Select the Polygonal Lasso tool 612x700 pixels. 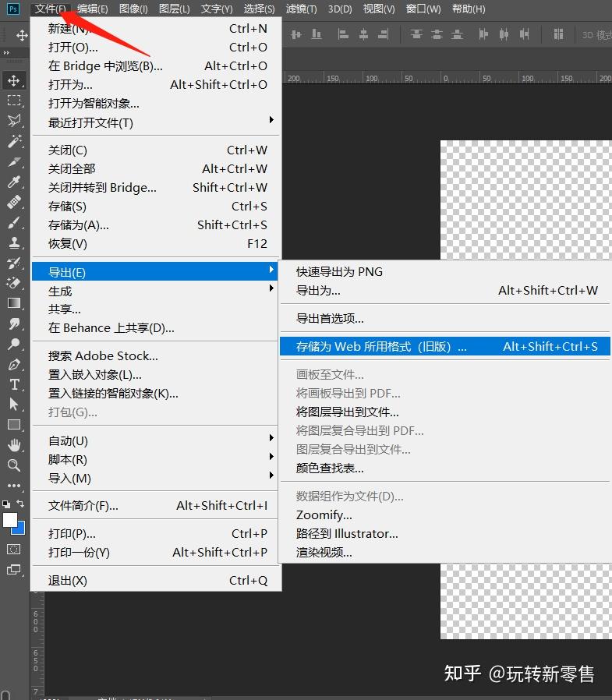click(14, 121)
